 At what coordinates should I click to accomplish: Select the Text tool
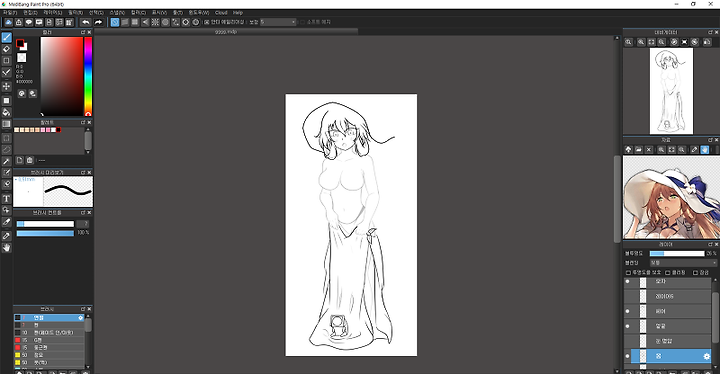pos(6,198)
